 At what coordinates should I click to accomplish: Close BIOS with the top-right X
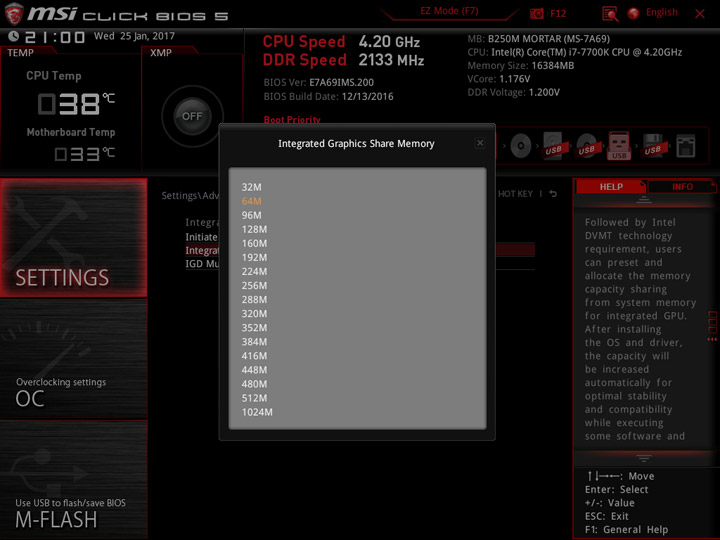coord(700,14)
